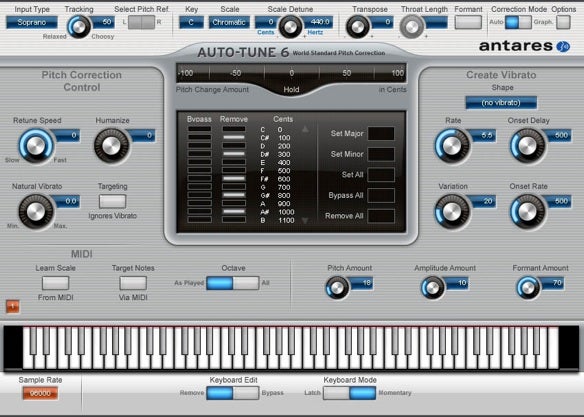Click the Set Major button
The width and height of the screenshot is (584, 417).
coord(381,133)
